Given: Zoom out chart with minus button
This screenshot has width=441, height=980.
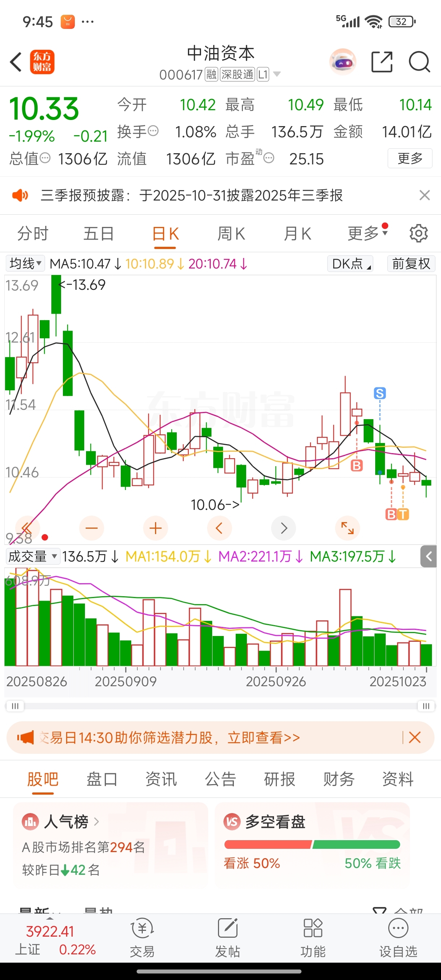Looking at the screenshot, I should coord(91,528).
